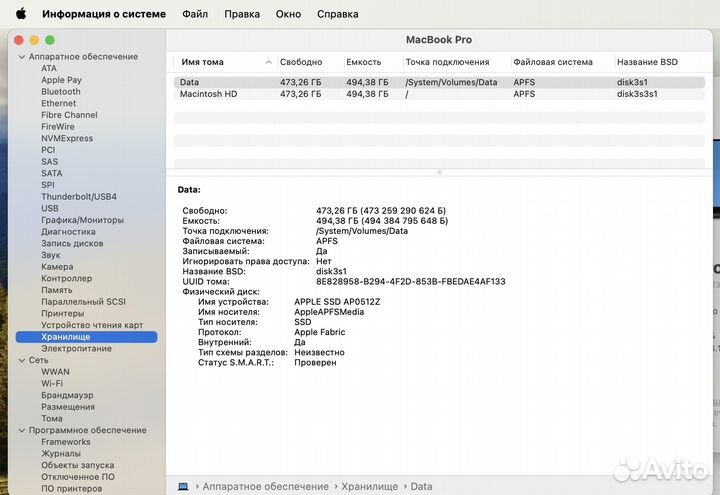Select Wi-Fi in the sidebar
Screen dimensions: 720x495
[x=52, y=383]
